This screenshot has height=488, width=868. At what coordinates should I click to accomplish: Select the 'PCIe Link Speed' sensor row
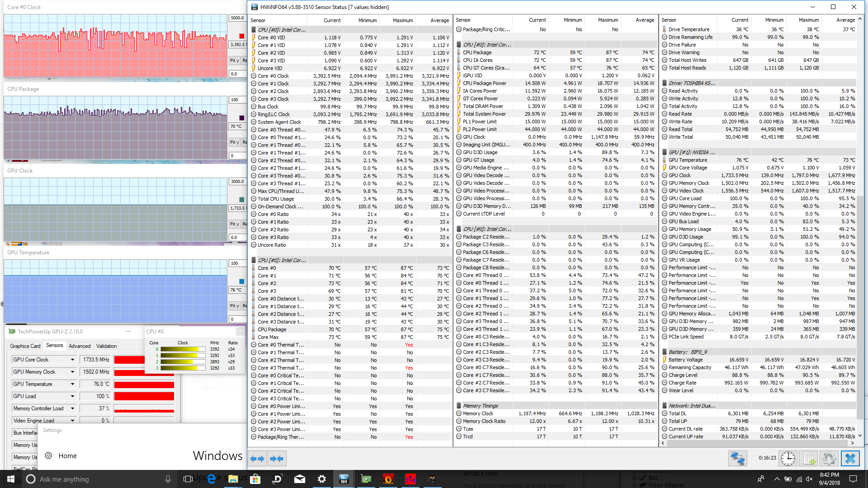(x=759, y=337)
